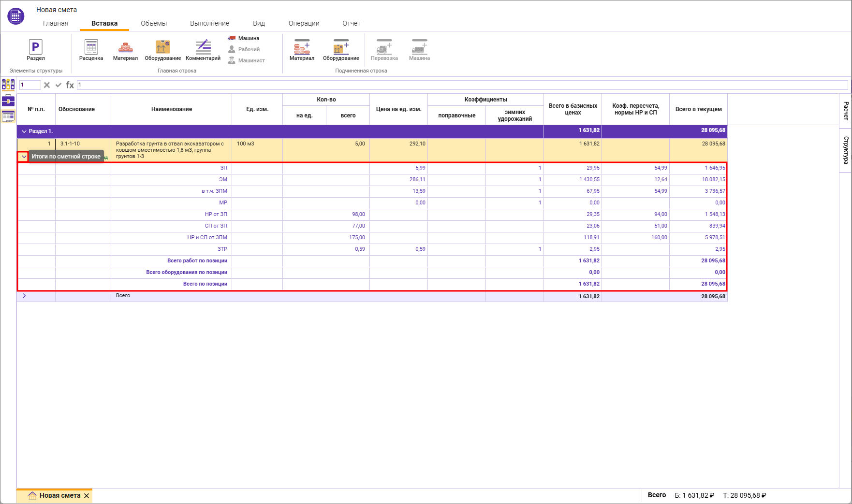The width and height of the screenshot is (852, 504).
Task: Click the purple toolbox sidebar icon
Action: click(8, 101)
